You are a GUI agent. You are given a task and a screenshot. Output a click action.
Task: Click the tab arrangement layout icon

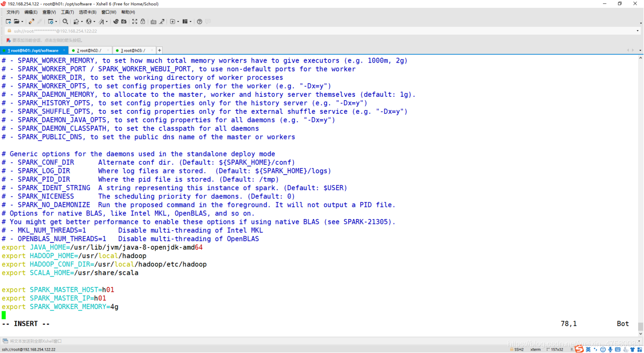coord(185,22)
